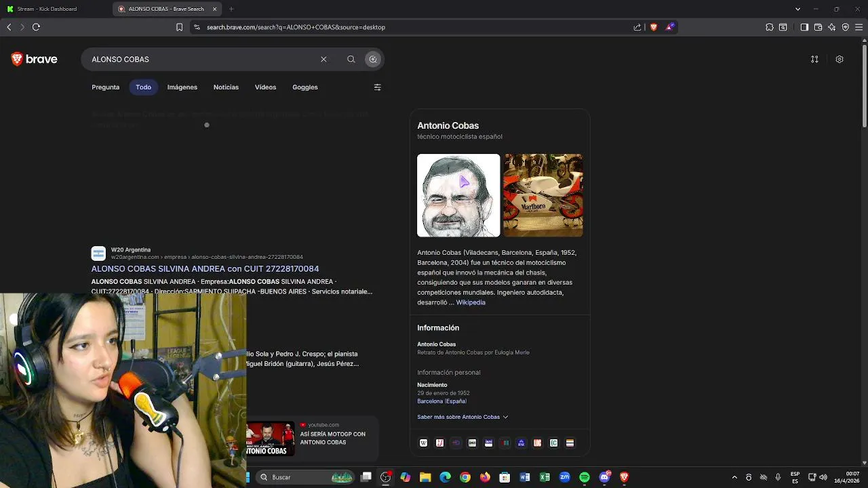
Task: Open Barcelona (España) birthplace link
Action: [441, 401]
